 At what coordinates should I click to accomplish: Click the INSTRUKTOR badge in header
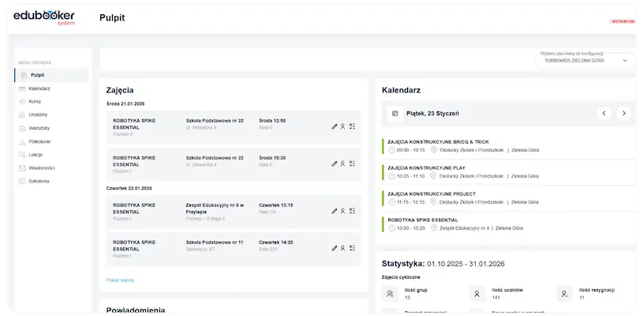[x=623, y=21]
